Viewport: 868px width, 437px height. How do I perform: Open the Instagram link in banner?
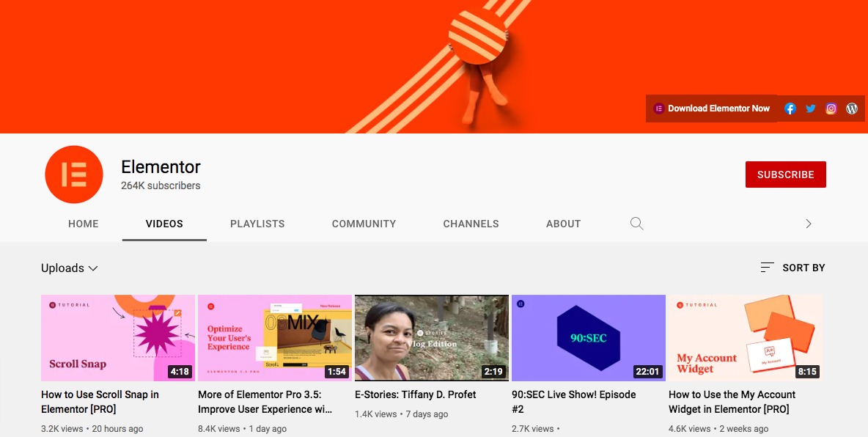click(x=831, y=109)
